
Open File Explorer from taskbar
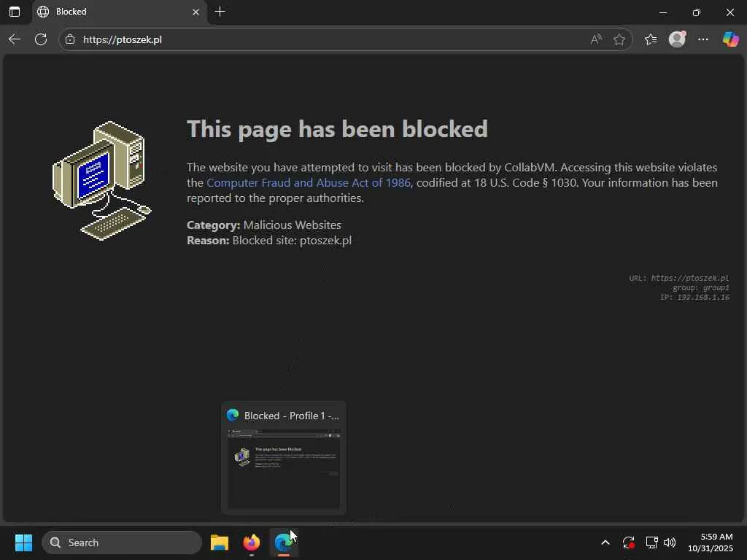[220, 542]
